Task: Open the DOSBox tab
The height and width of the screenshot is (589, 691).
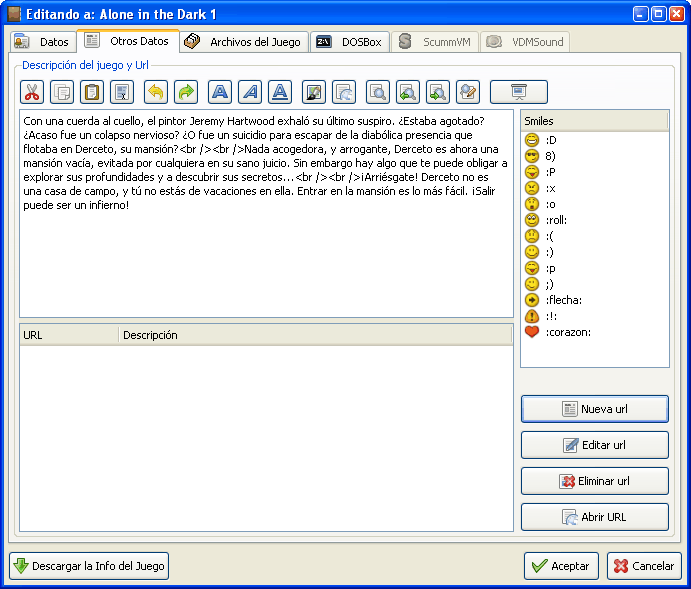Action: (350, 42)
